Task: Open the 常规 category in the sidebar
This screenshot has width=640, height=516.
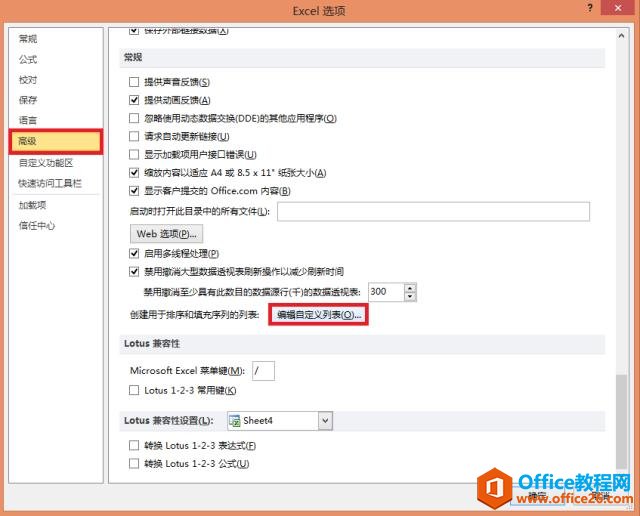Action: pos(28,39)
